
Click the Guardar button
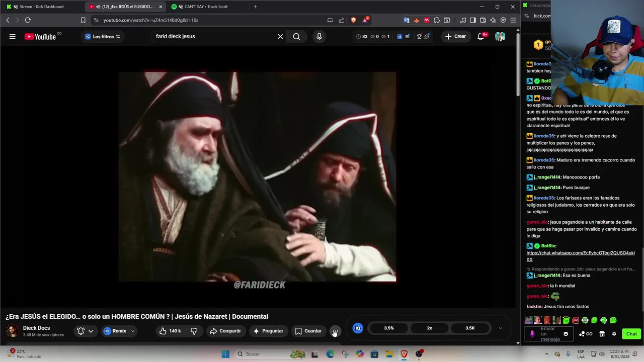[x=308, y=331]
